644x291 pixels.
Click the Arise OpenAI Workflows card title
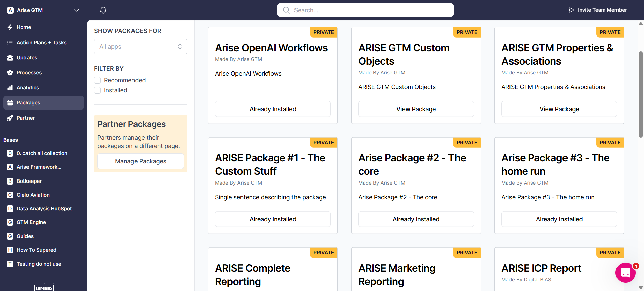pyautogui.click(x=271, y=48)
